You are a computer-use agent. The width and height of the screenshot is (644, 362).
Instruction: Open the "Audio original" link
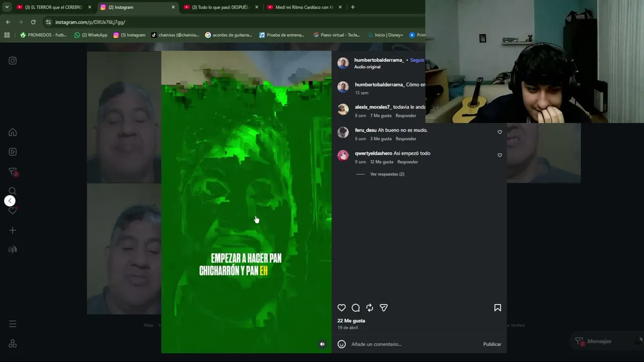tap(367, 67)
